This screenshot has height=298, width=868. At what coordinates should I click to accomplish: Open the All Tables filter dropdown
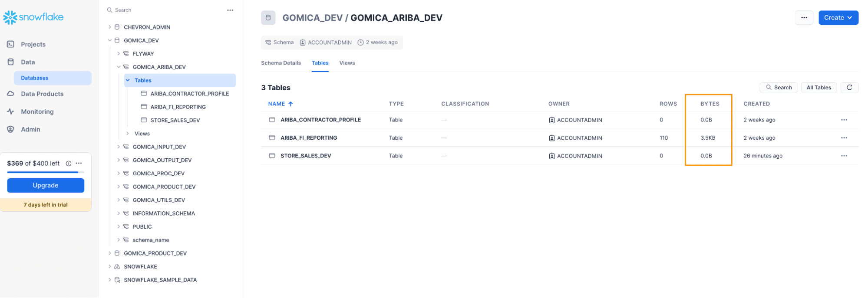818,88
